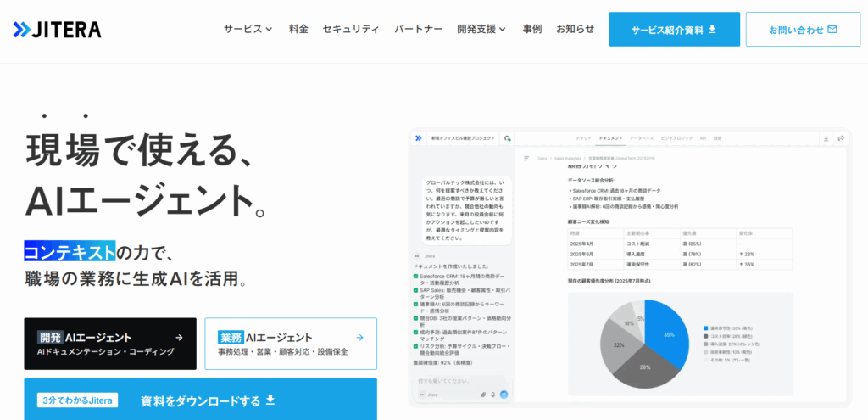The width and height of the screenshot is (868, 420).
Task: Click the 高 (85%) priority cell
Action: [x=708, y=244]
